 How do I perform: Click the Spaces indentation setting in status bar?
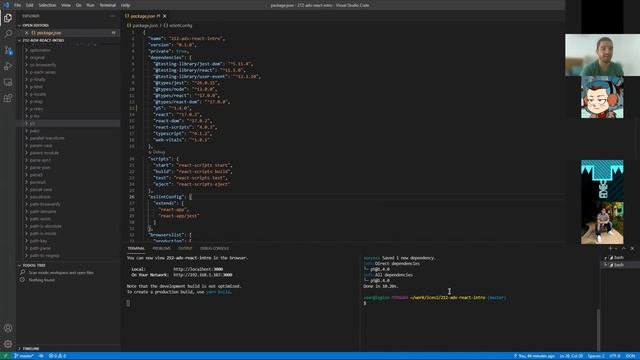pyautogui.click(x=596, y=356)
